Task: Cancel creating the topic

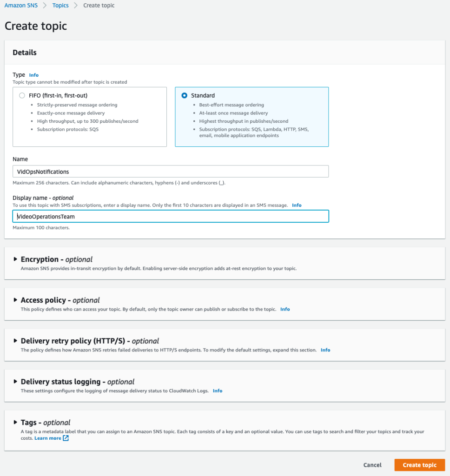Action: pyautogui.click(x=372, y=465)
